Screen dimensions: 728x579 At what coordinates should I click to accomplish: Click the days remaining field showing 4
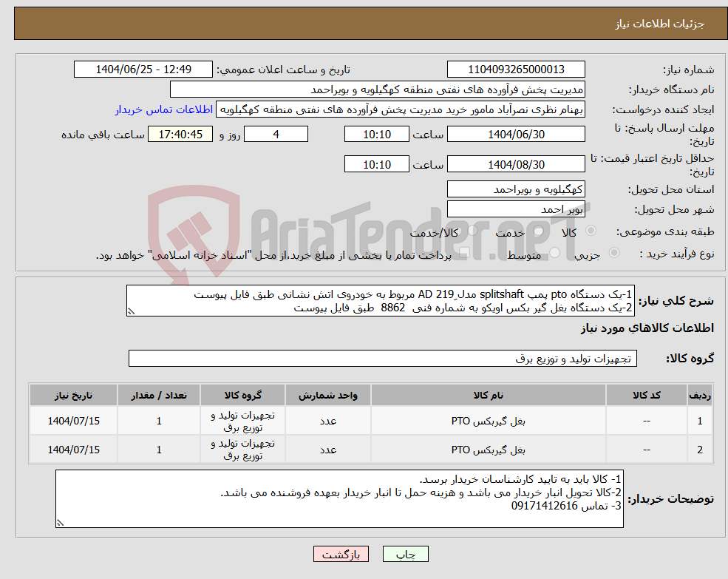(x=276, y=134)
